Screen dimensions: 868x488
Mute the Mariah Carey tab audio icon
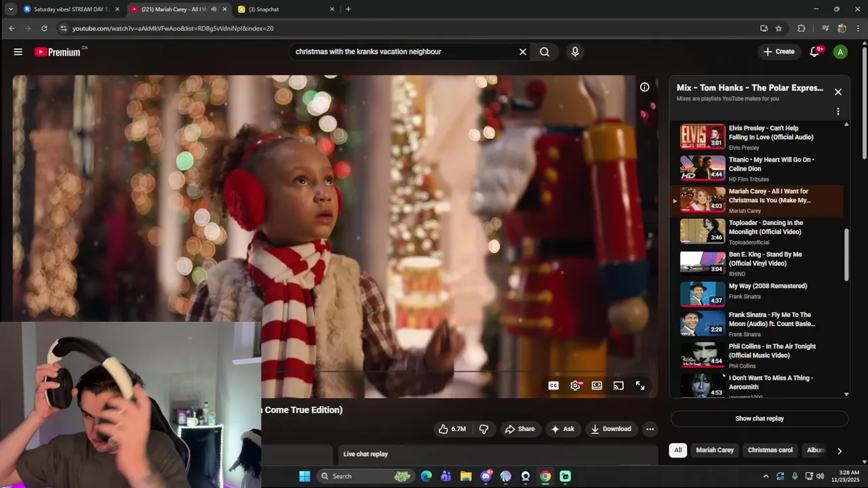pos(214,9)
